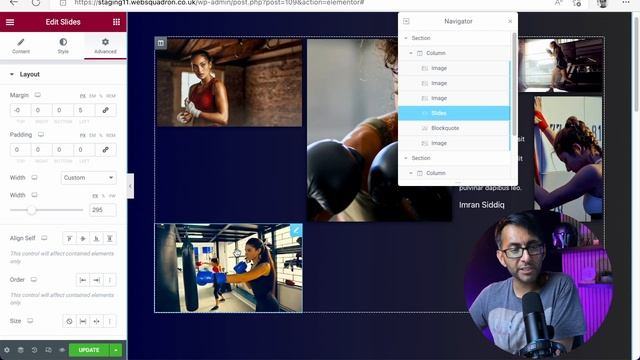Open page Settings gear in footer
Screen dimensions: 640x360
click(7, 350)
